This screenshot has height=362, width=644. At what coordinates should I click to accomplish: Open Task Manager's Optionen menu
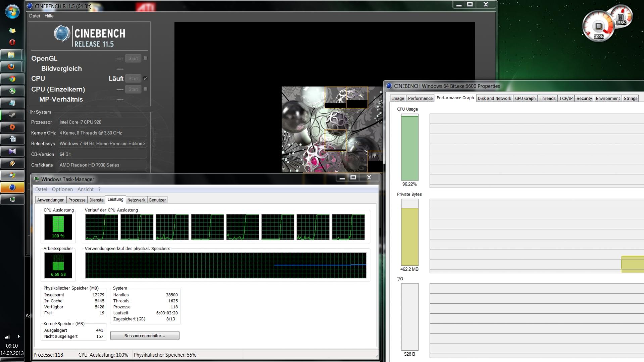(x=62, y=189)
